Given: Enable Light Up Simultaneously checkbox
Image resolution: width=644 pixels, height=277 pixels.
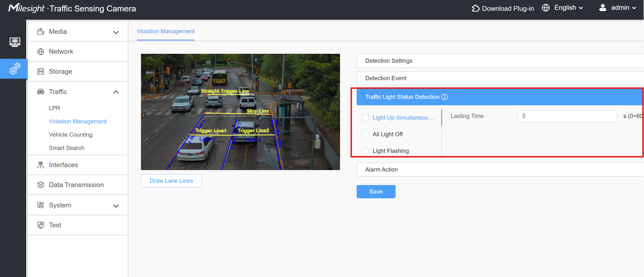Looking at the screenshot, I should tap(366, 118).
